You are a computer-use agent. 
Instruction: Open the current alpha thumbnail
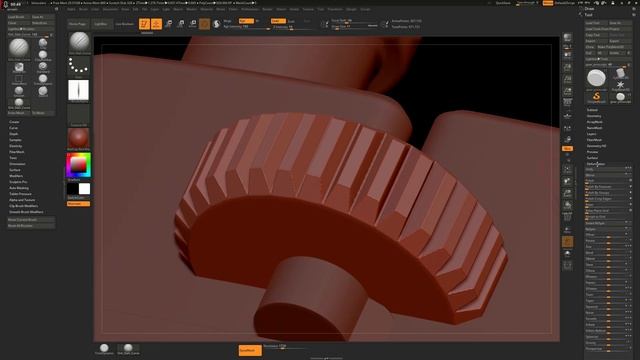78,90
